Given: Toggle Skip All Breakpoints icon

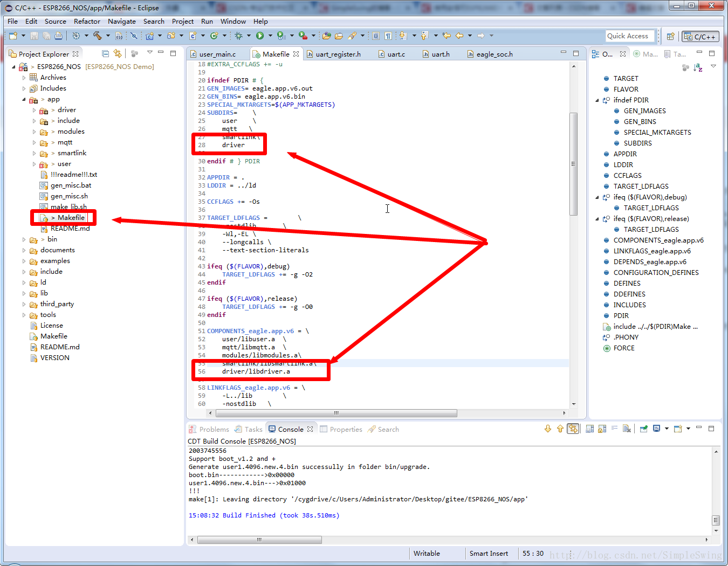Looking at the screenshot, I should click(134, 36).
